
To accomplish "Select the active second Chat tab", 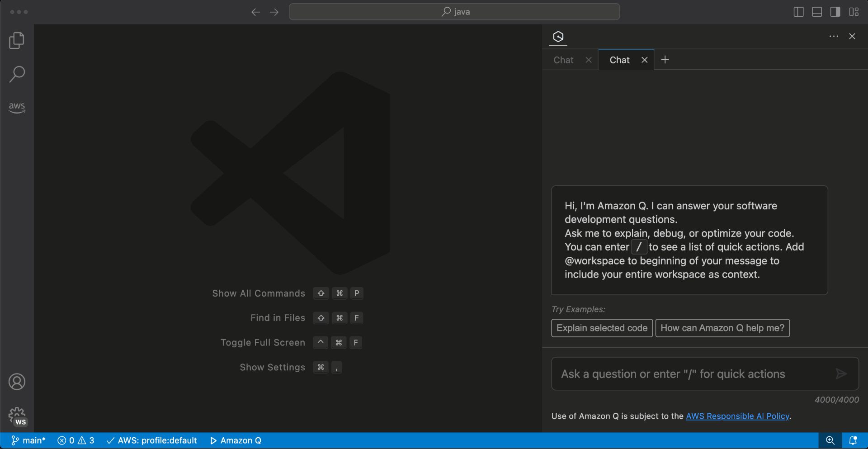I will [619, 60].
